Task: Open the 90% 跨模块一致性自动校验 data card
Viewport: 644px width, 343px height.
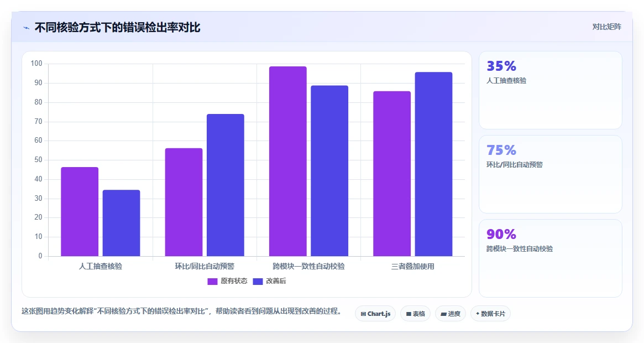Action: (x=551, y=258)
